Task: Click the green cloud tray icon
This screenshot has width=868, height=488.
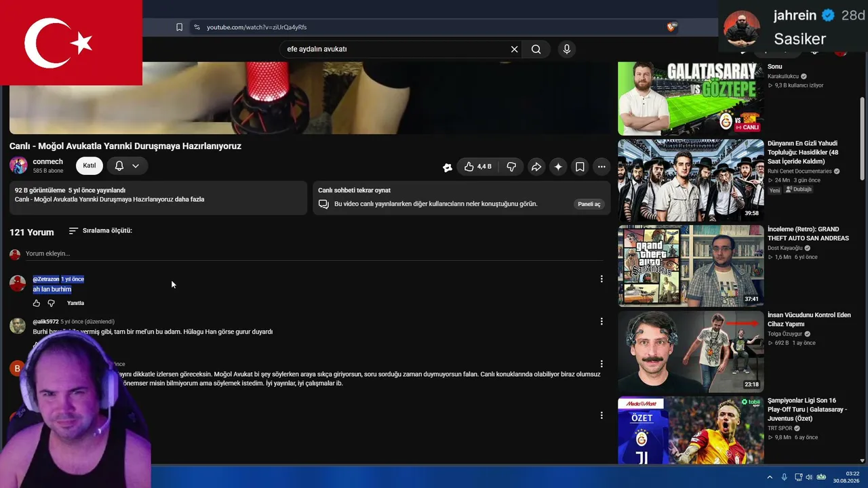Action: 821,477
